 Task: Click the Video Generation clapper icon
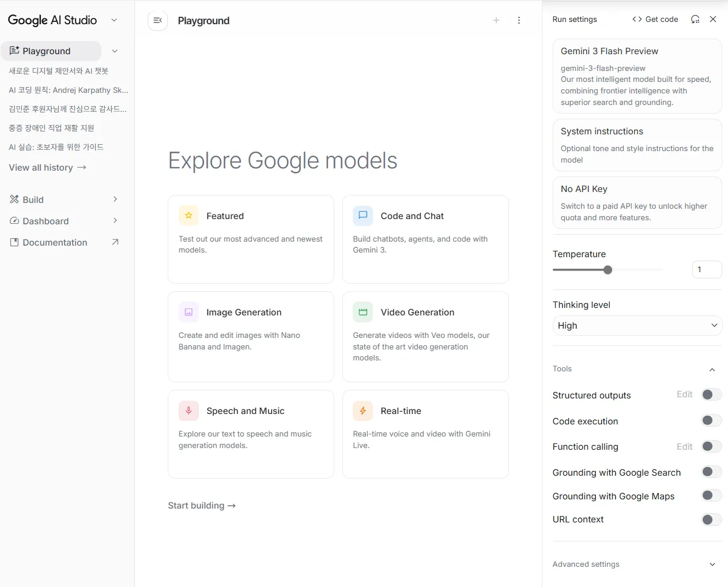[363, 312]
